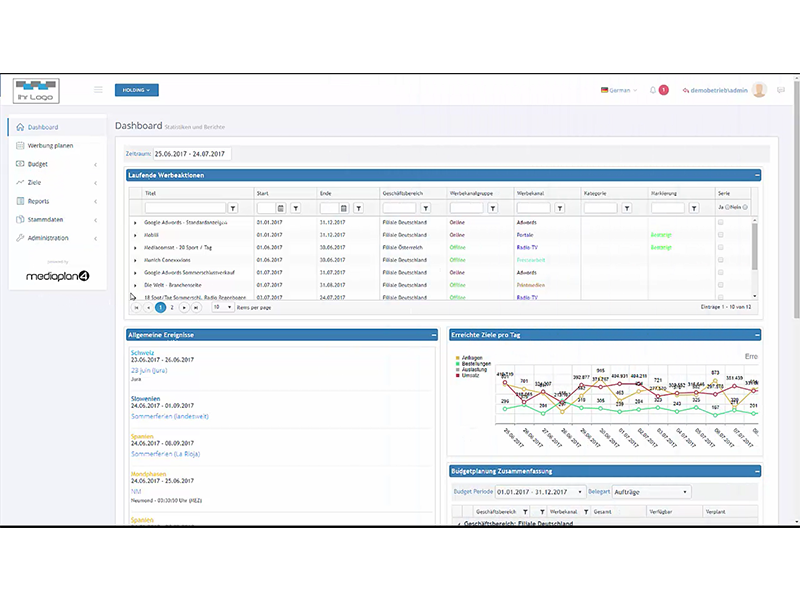The image size is (800, 600).
Task: Tick the Serie checkbox for Mobilli row
Action: [721, 235]
